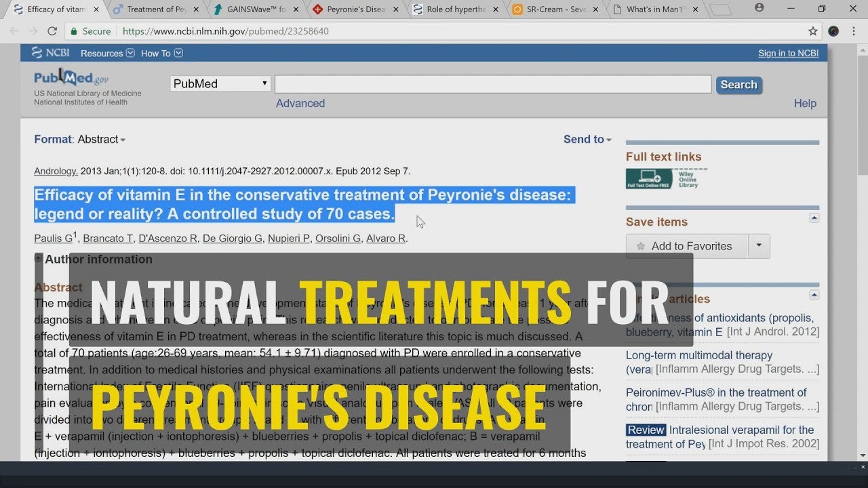Viewport: 868px width, 488px height.
Task: Click the PubMed.gov logo
Action: (71, 78)
